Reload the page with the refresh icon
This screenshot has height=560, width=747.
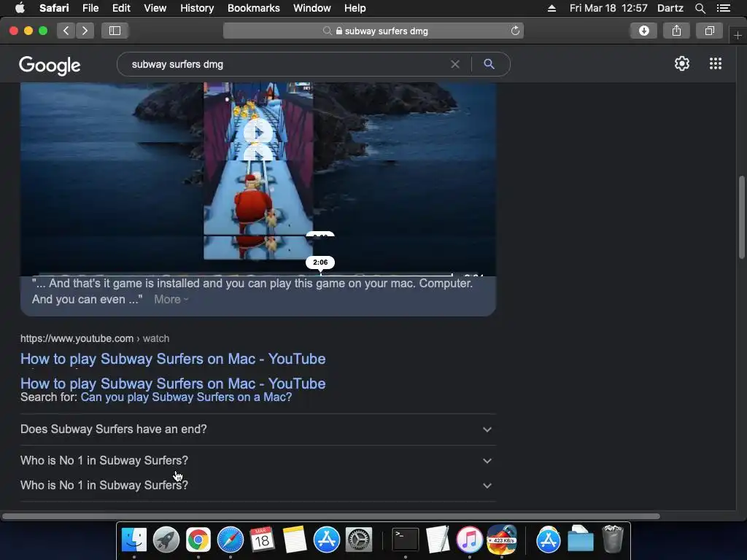[x=515, y=31]
